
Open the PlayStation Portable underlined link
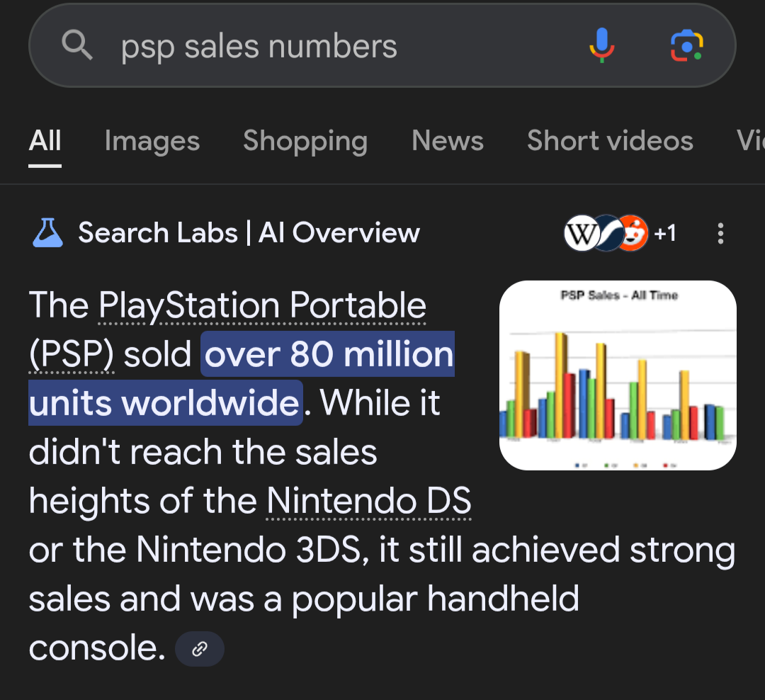pos(263,305)
